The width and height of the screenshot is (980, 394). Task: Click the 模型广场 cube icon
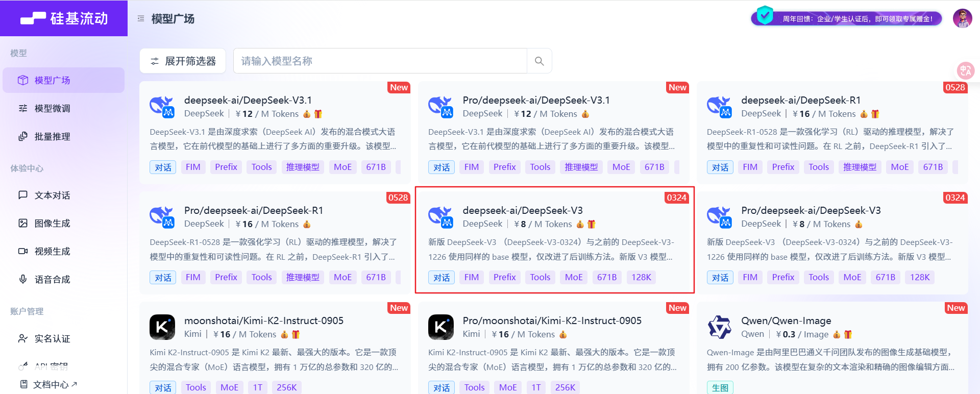[23, 80]
